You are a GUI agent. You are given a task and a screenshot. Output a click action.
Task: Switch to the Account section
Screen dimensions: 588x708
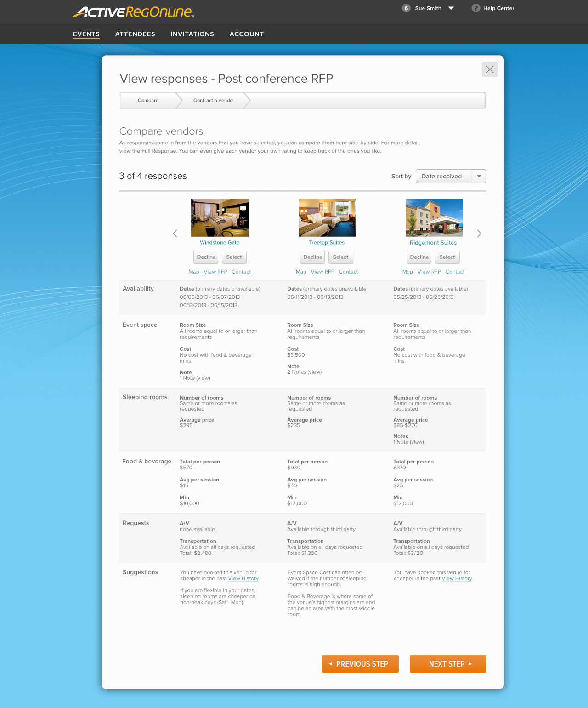tap(247, 34)
